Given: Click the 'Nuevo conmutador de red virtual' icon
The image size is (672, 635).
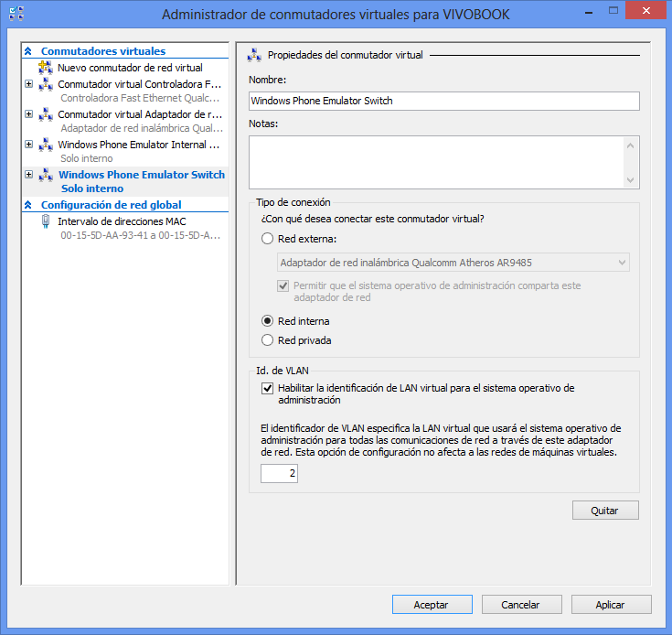Looking at the screenshot, I should [x=46, y=68].
